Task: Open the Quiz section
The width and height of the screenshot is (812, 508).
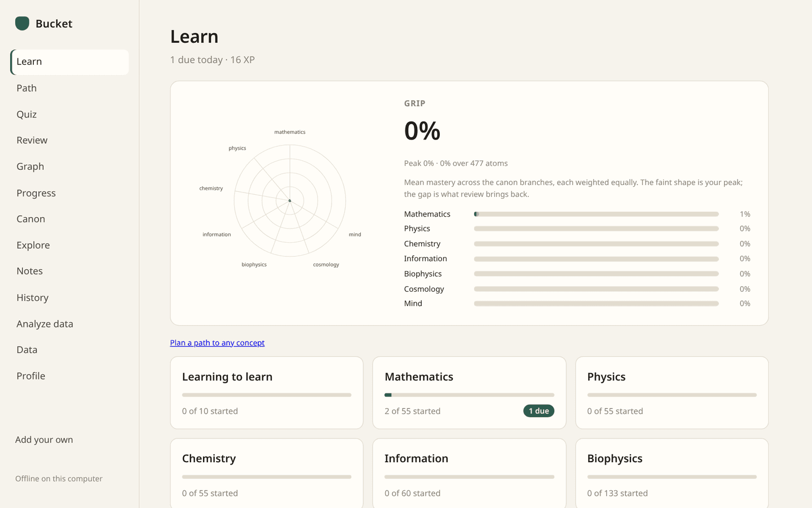Action: 69,114
